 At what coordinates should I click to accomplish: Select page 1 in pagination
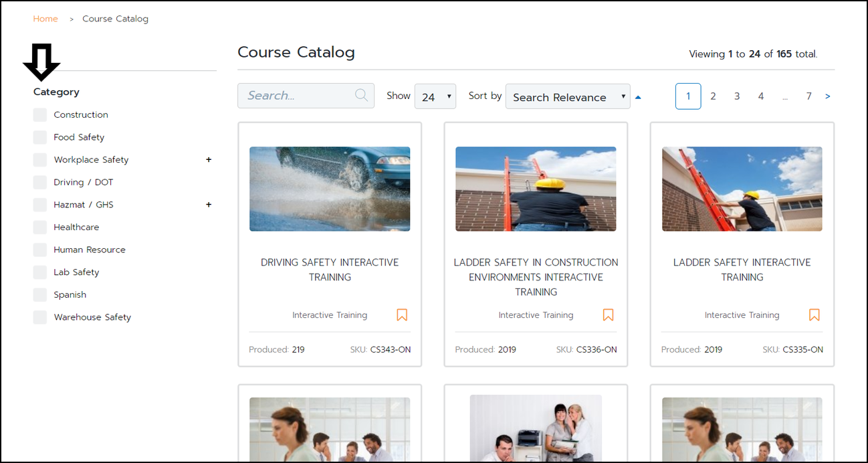click(x=688, y=96)
